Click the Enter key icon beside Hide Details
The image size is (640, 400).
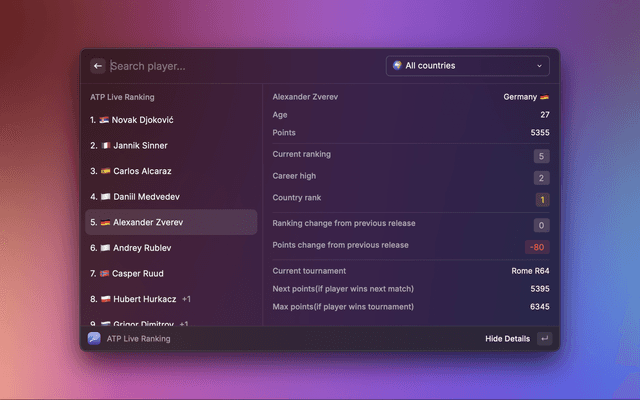pos(544,339)
